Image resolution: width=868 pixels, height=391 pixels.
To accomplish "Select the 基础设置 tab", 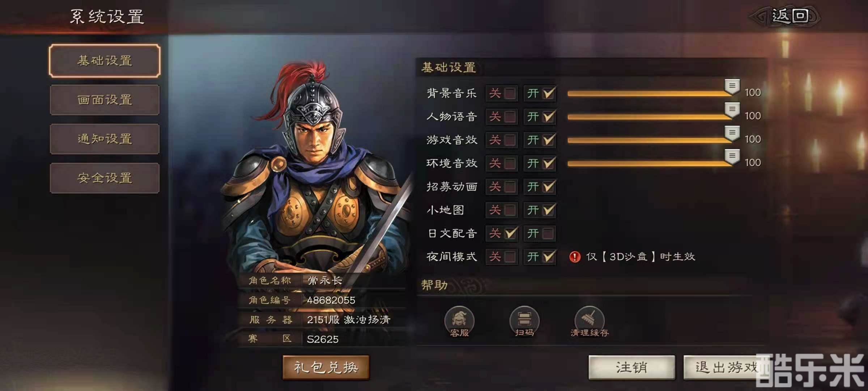I will coord(105,61).
